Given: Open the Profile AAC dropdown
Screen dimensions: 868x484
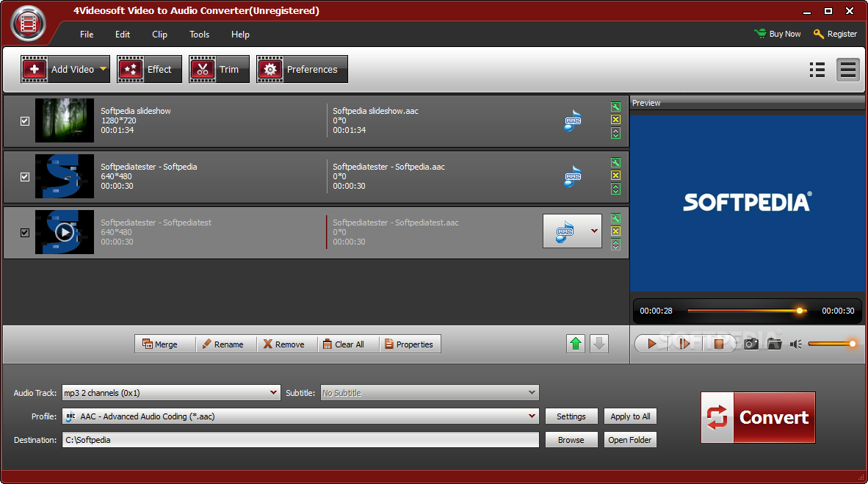Looking at the screenshot, I should coord(300,416).
